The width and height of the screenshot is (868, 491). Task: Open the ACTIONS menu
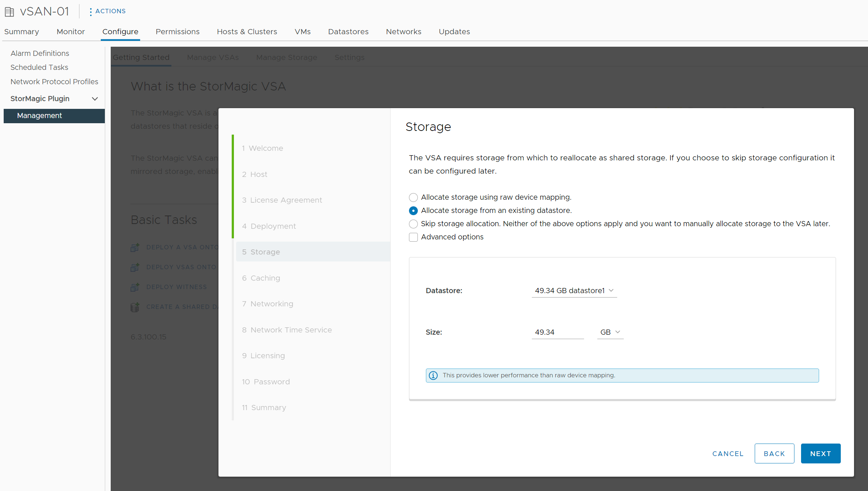click(x=110, y=11)
